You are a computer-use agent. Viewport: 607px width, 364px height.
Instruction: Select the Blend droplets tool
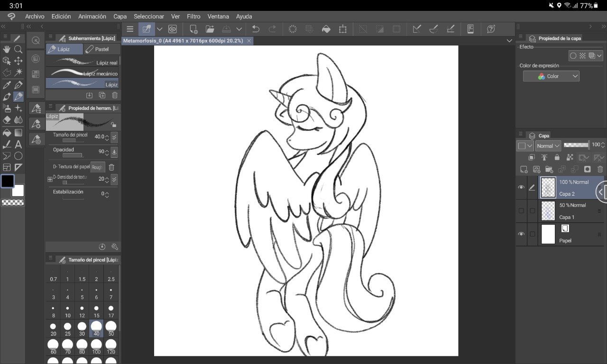[18, 120]
